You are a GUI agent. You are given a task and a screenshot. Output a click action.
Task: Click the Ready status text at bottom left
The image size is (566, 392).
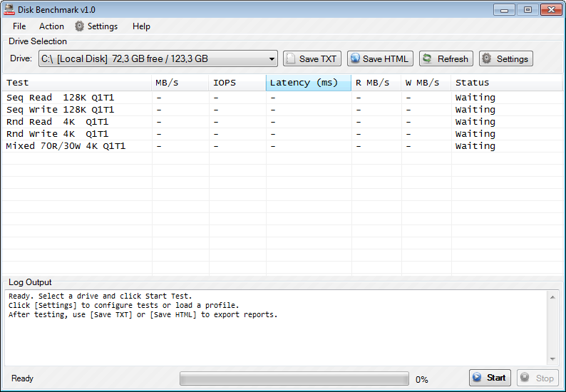[22, 378]
